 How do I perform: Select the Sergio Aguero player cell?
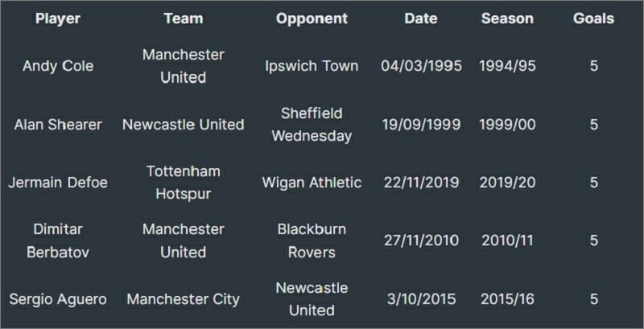(57, 299)
